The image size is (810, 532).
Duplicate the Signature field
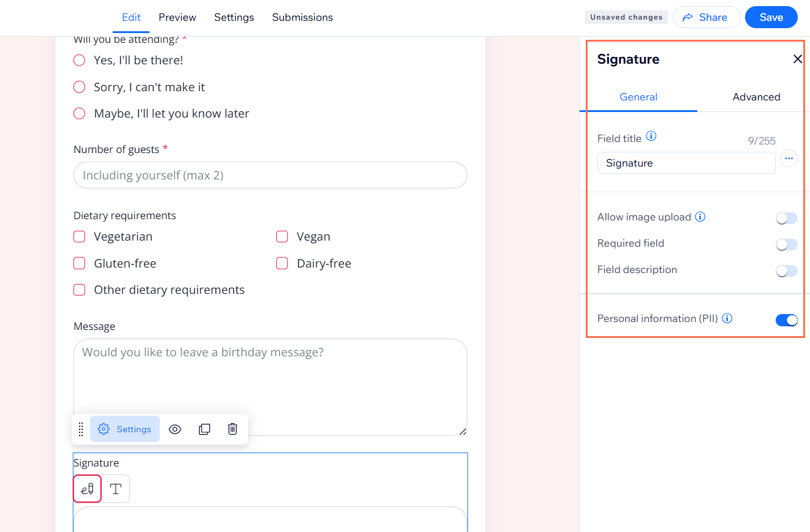pyautogui.click(x=205, y=429)
